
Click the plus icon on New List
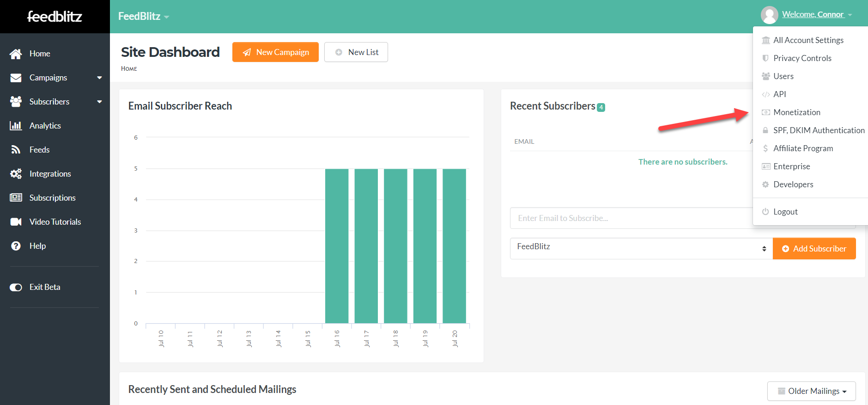pyautogui.click(x=339, y=52)
